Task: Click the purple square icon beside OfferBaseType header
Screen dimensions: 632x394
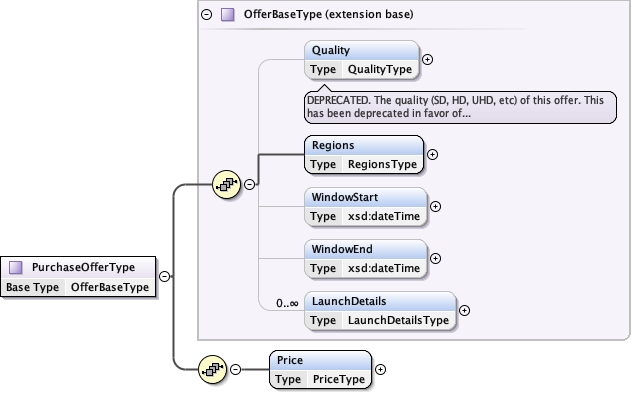Action: tap(228, 15)
